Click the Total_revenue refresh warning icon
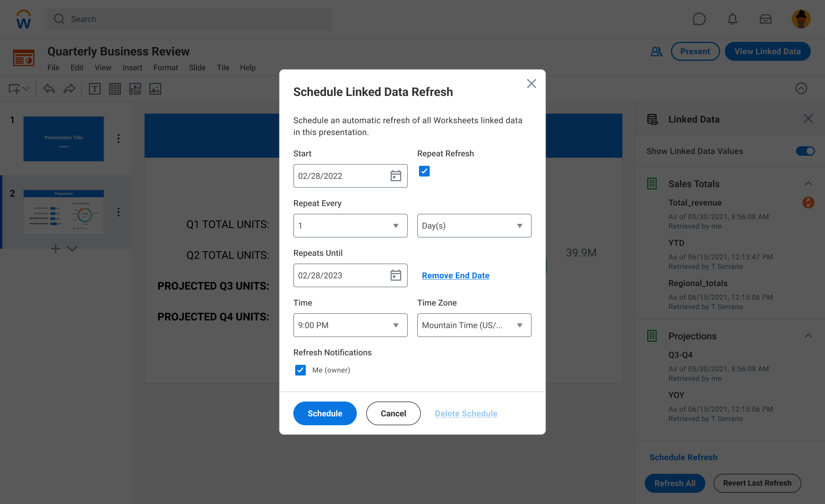Screen dimensions: 825x504 (808, 202)
